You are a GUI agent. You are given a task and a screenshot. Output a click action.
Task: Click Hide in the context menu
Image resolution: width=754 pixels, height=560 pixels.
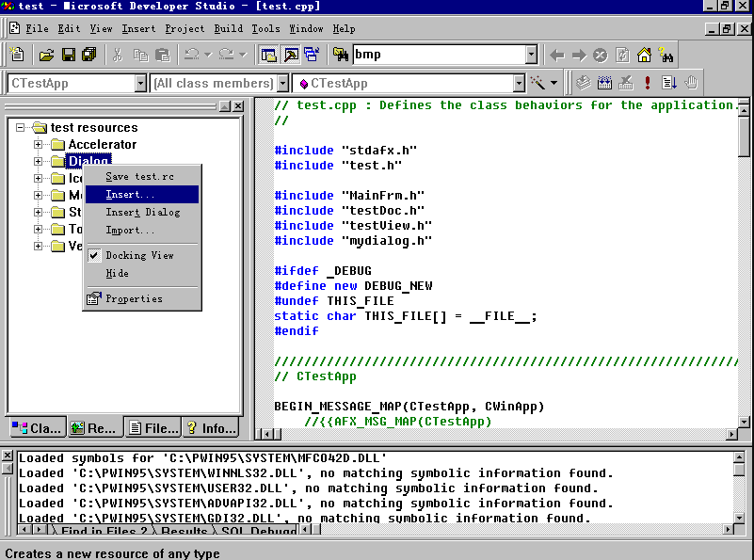click(x=118, y=273)
